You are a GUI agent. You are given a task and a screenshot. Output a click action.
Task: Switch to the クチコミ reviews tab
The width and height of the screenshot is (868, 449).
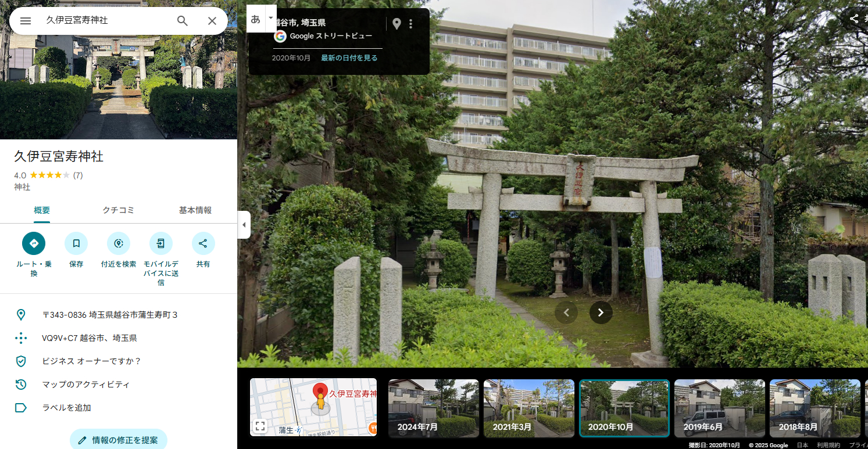coord(118,210)
